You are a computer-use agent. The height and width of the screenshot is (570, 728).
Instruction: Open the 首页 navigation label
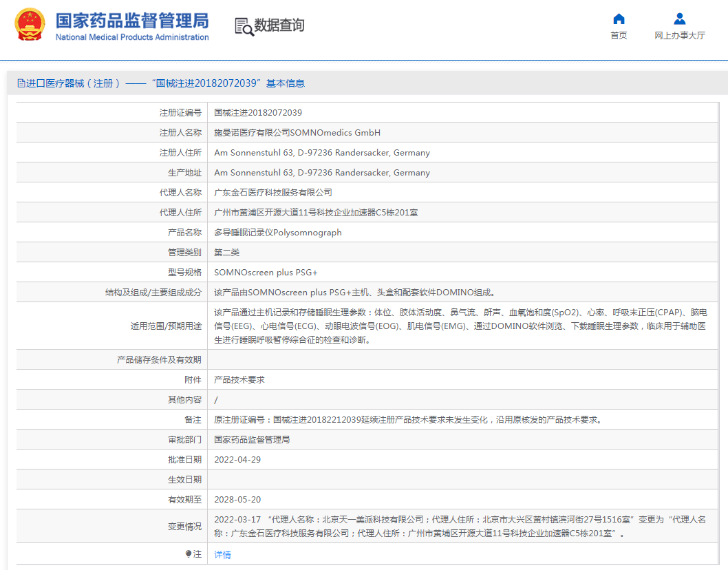click(x=619, y=36)
